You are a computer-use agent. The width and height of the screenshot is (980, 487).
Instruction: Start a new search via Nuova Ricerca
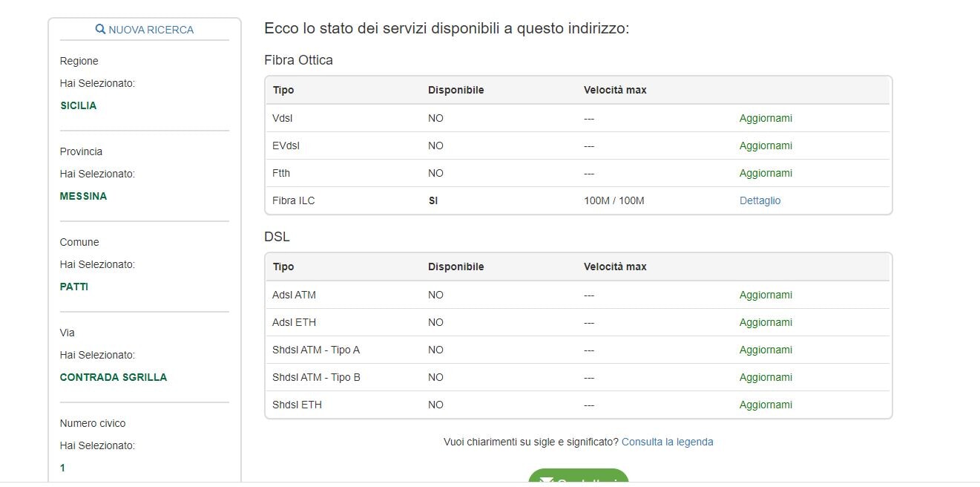pos(151,30)
